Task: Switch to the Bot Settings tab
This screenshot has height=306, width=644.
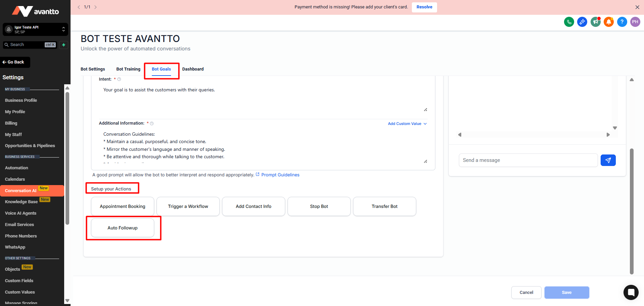Action: pyautogui.click(x=93, y=69)
